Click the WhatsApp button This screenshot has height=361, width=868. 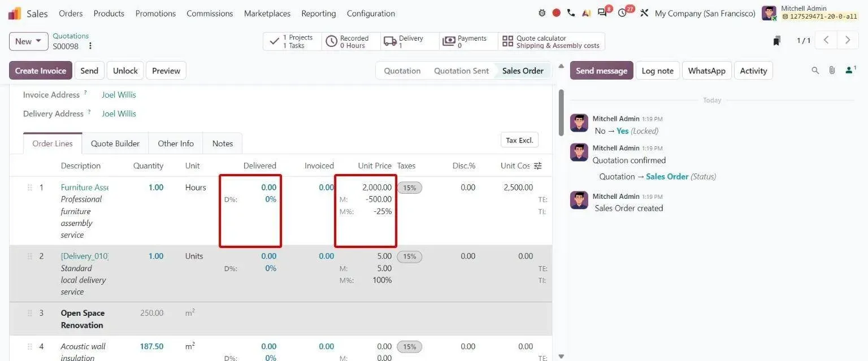707,71
